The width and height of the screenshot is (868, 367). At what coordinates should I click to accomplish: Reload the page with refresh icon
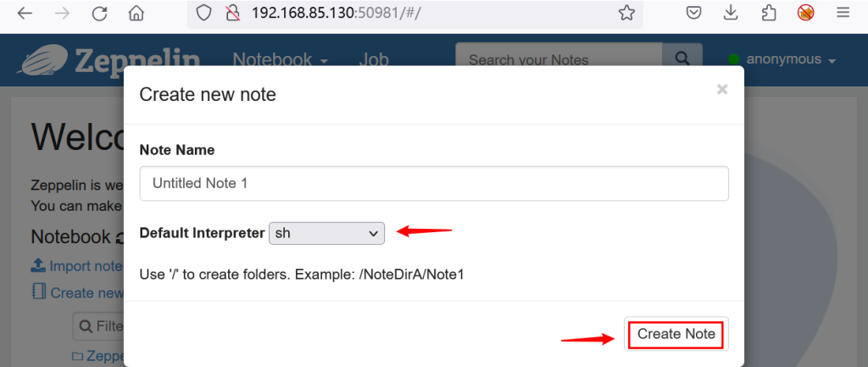[x=100, y=14]
